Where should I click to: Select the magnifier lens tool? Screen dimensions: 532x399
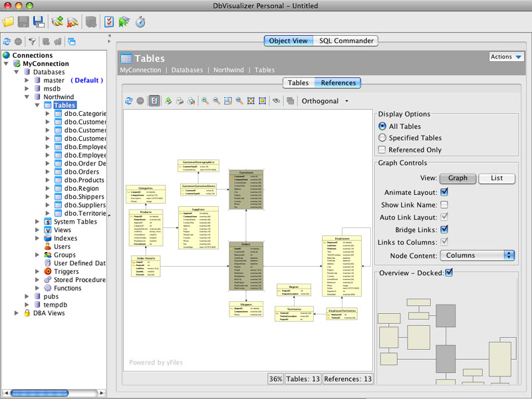tap(239, 101)
